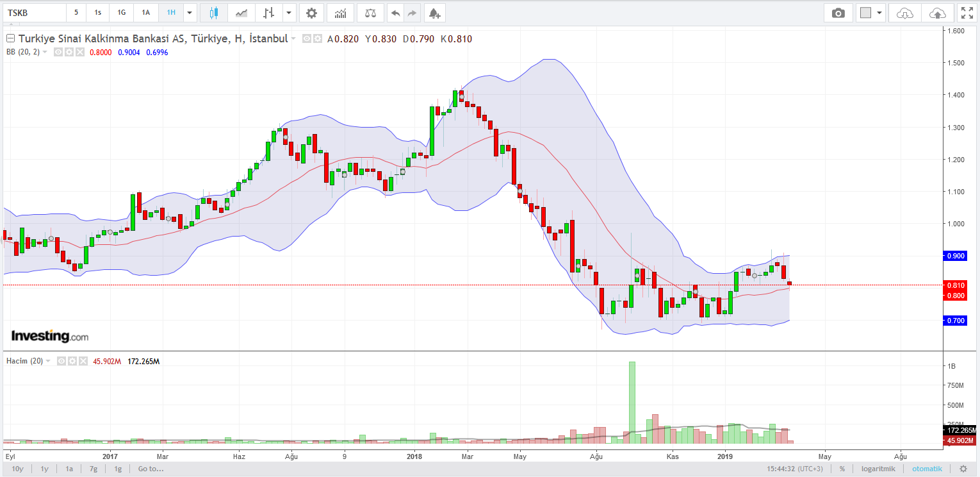Toggle logaritmik scale option
Viewport: 980px width, 477px height.
[x=877, y=469]
